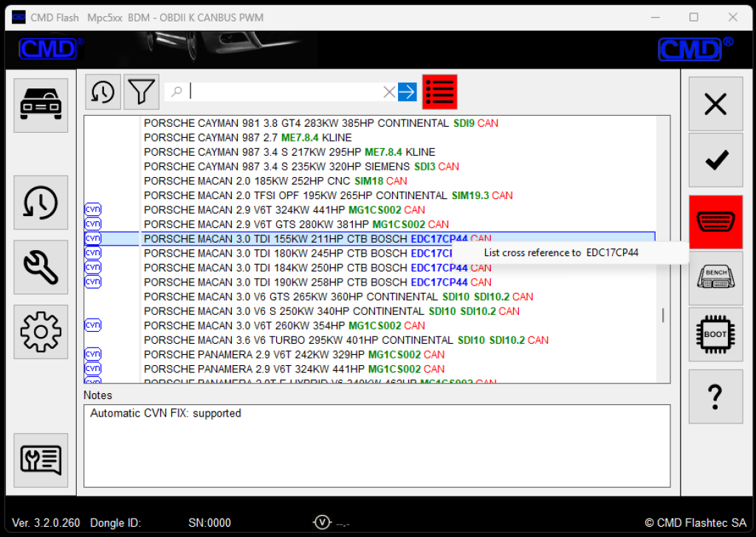Open the history clock icon in left sidebar
Viewport: 756px width, 537px height.
[x=41, y=202]
